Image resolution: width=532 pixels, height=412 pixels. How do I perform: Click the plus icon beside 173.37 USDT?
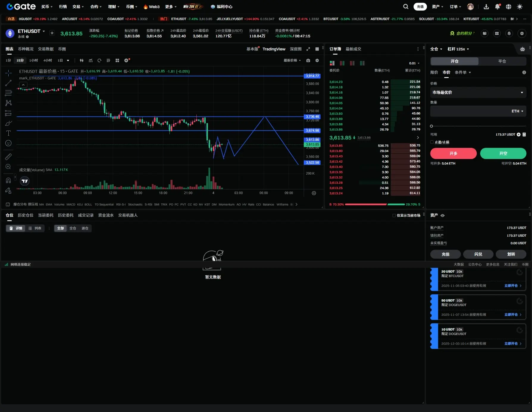point(519,135)
